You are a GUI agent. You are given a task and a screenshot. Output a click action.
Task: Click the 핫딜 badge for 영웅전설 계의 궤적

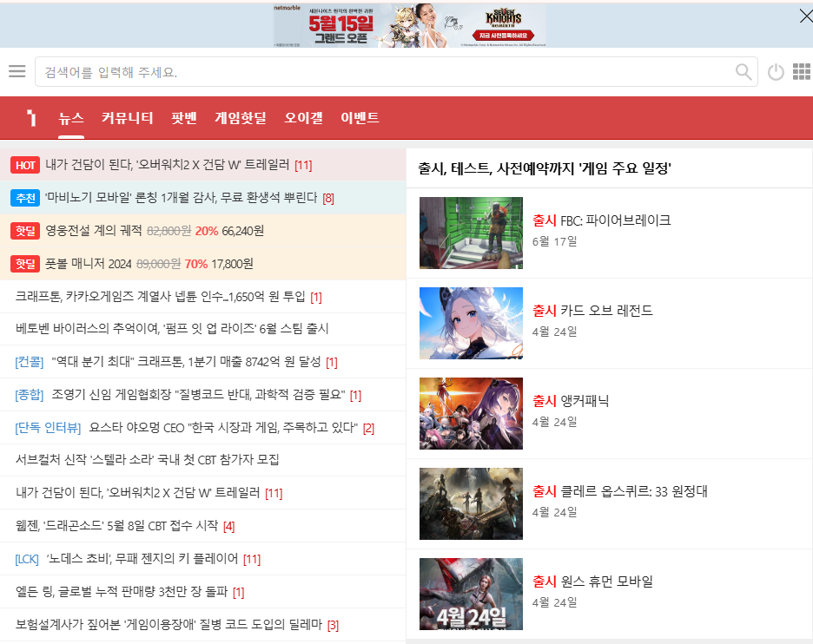[x=25, y=231]
